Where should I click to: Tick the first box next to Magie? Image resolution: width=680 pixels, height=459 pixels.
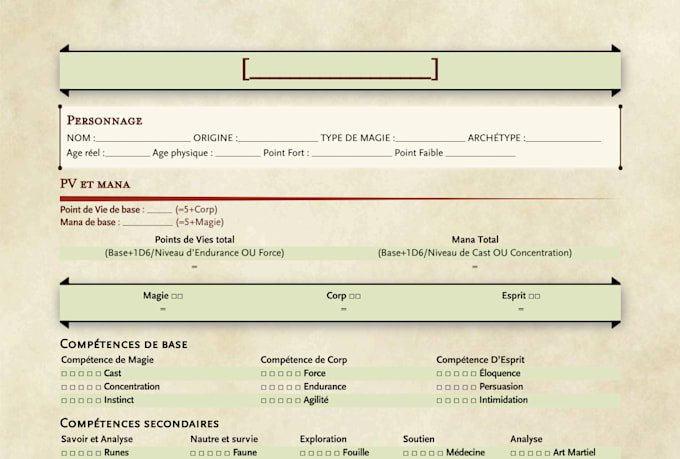174,296
